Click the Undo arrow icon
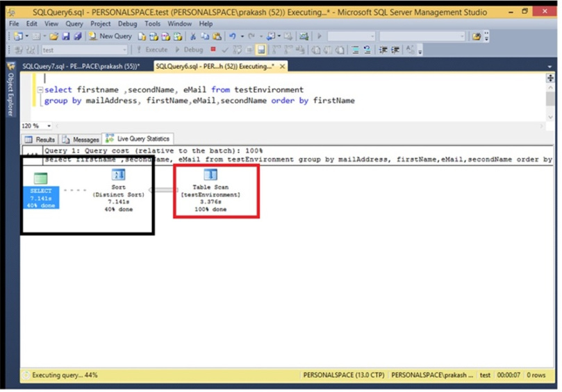The height and width of the screenshot is (392, 562). click(233, 36)
